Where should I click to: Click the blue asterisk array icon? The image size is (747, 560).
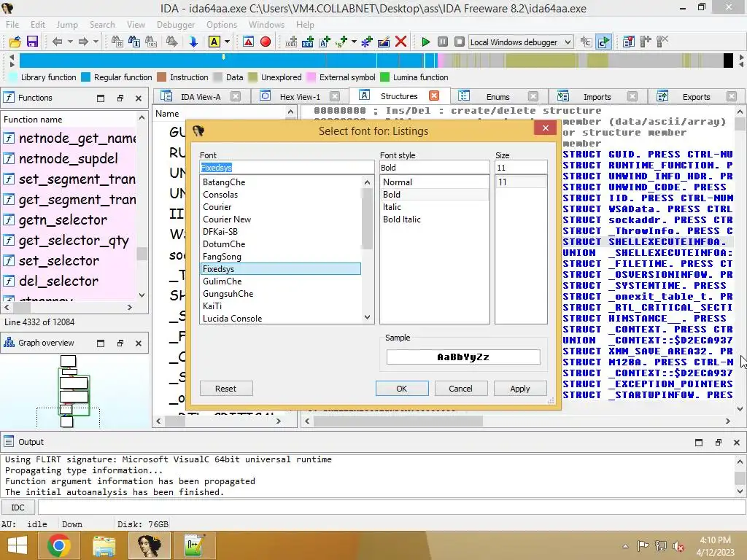(x=366, y=42)
